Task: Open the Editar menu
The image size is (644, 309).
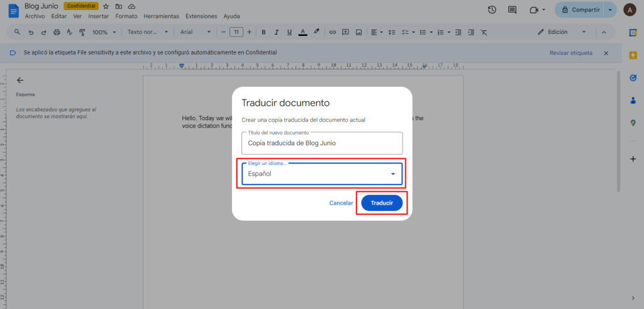Action: (58, 16)
